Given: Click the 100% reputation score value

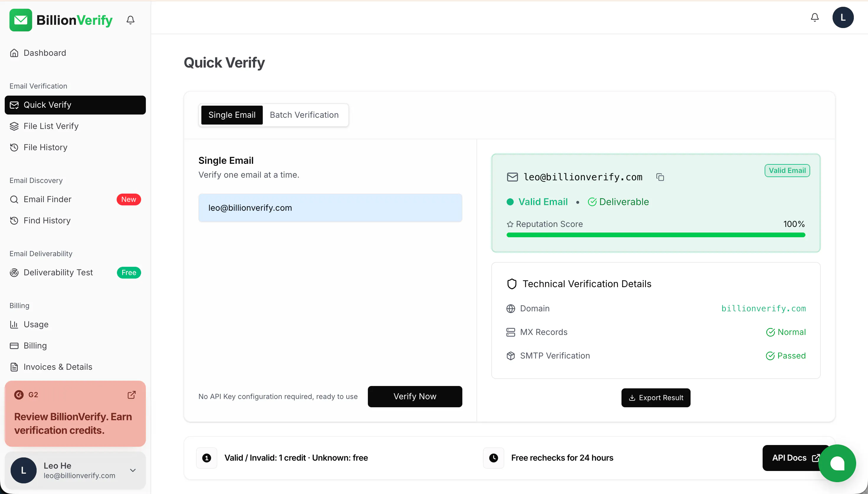Looking at the screenshot, I should click(x=794, y=224).
